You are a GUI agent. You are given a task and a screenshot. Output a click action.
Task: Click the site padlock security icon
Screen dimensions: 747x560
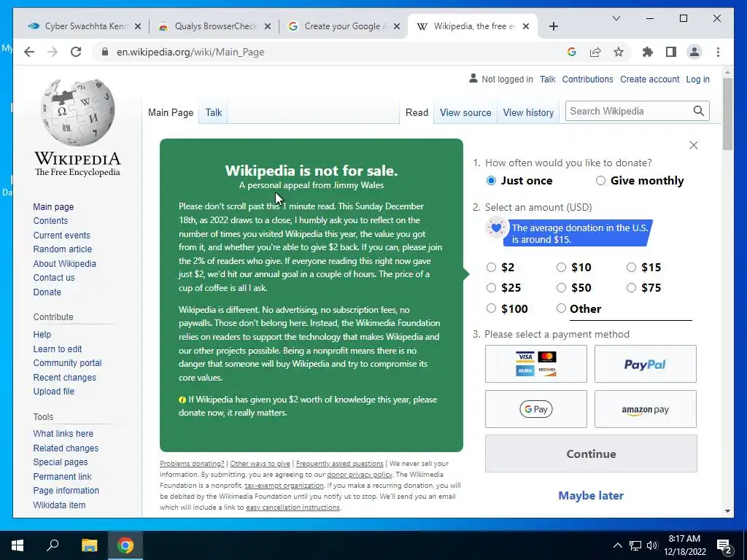coord(105,52)
